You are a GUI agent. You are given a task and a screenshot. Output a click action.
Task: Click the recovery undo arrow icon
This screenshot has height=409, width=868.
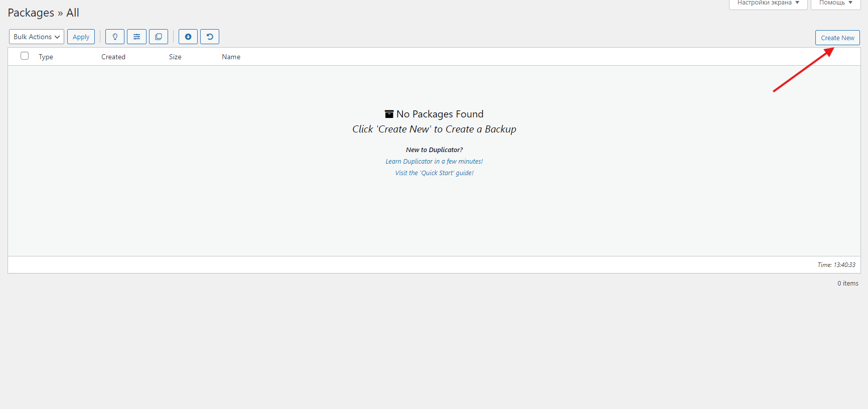click(x=210, y=37)
